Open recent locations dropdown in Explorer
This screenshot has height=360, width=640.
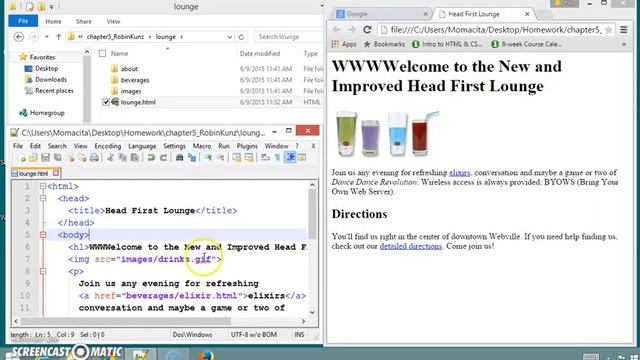click(47, 37)
